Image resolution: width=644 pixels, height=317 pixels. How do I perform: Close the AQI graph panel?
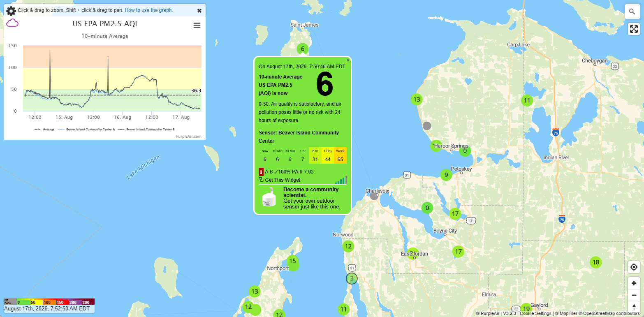coord(199,11)
